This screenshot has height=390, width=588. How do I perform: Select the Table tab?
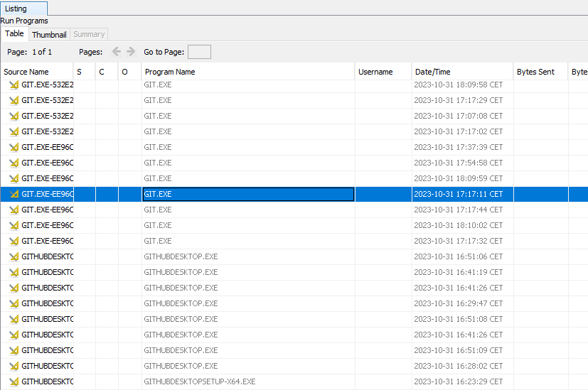[x=14, y=33]
